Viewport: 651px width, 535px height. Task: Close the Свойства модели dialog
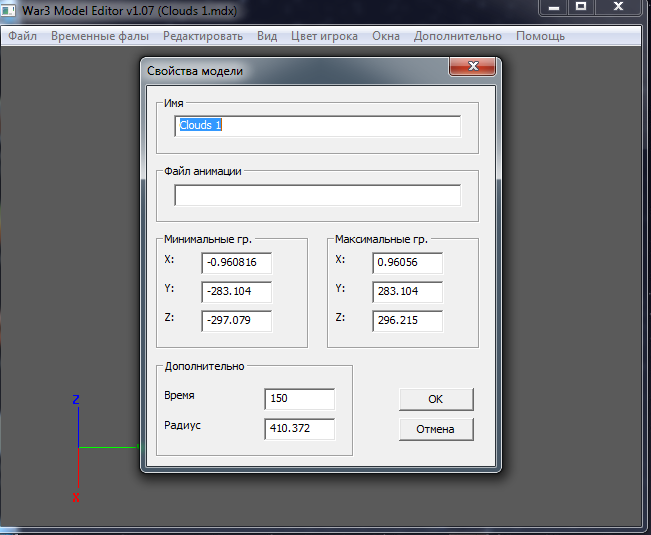click(x=472, y=66)
